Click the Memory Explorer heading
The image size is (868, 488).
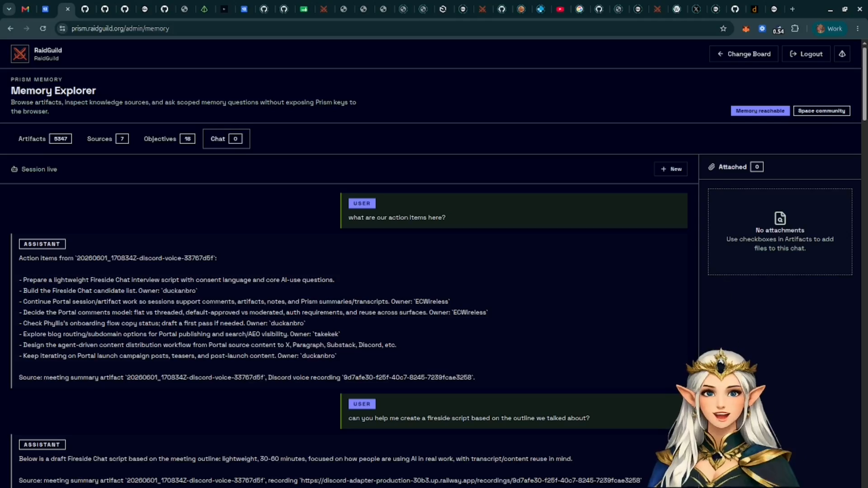tap(53, 90)
